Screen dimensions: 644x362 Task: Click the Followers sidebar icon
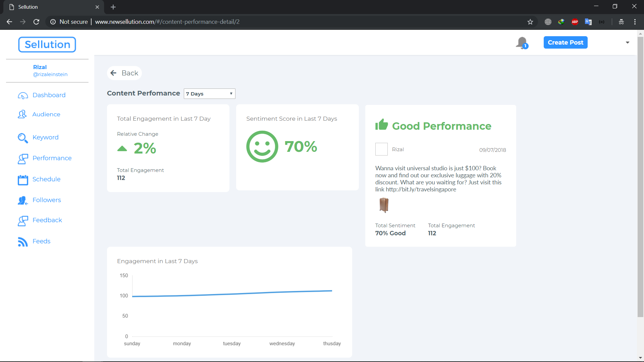[x=22, y=200]
